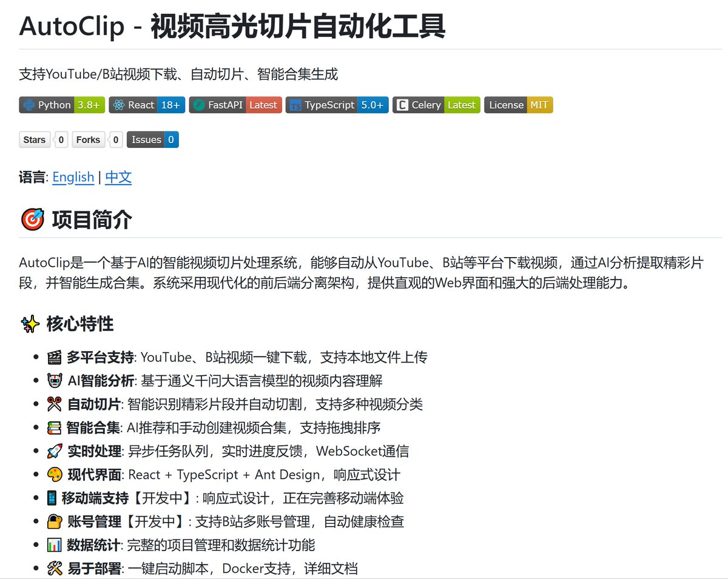
Task: Switch language to English
Action: coord(73,177)
